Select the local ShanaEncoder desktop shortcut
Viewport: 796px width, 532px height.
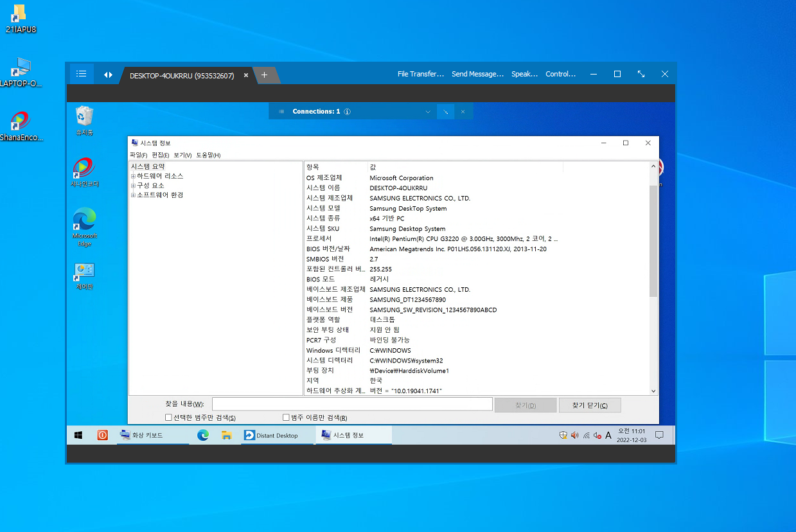(20, 127)
